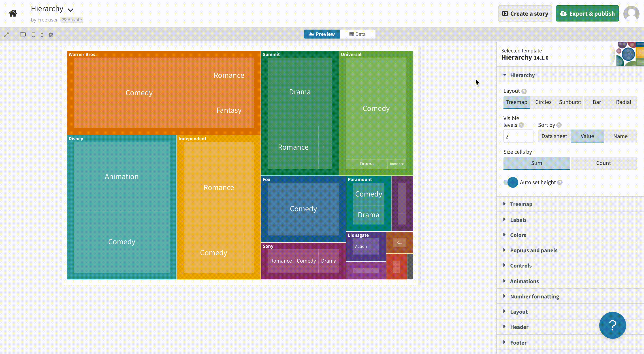Screen dimensions: 644x354
Task: Go to the home icon
Action: click(13, 13)
